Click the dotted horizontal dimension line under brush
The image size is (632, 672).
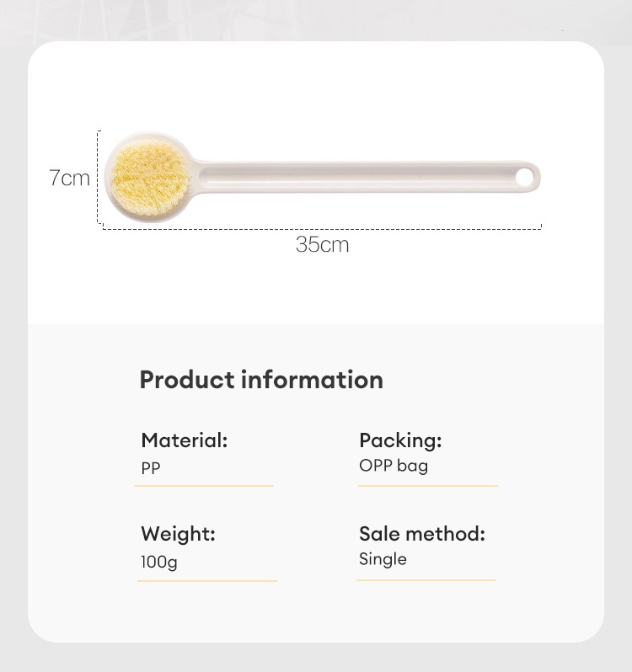(322, 228)
